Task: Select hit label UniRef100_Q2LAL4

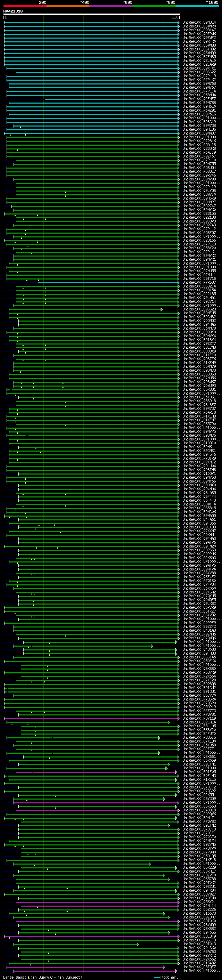Action: [199, 722]
